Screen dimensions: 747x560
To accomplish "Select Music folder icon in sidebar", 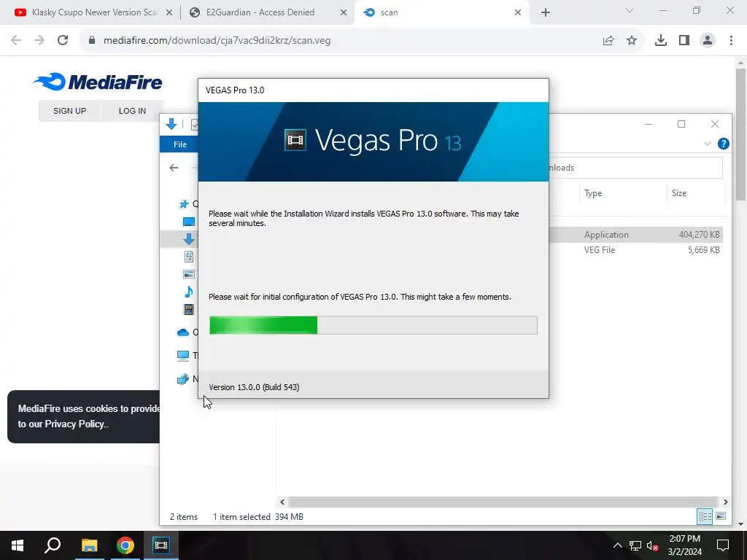I will (189, 292).
